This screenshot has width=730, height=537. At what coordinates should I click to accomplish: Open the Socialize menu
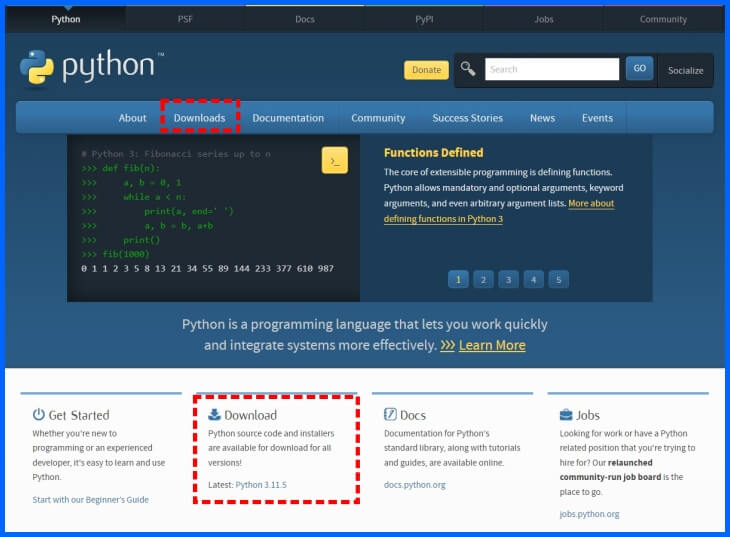click(685, 71)
